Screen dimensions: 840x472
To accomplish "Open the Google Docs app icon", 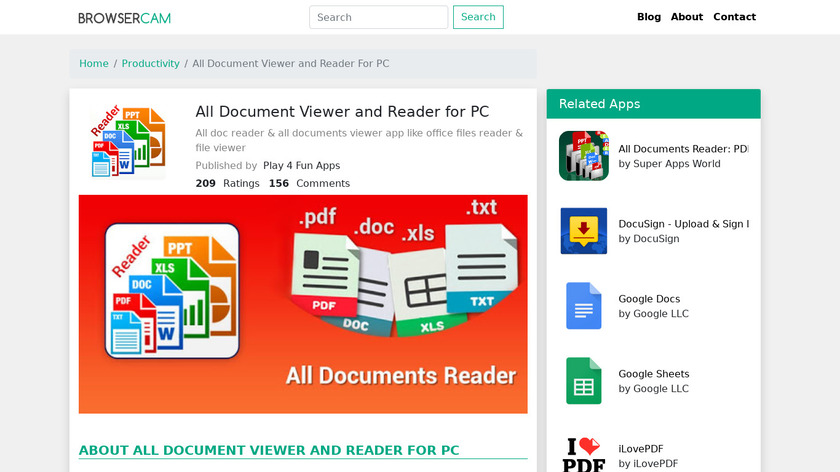I will click(x=583, y=306).
